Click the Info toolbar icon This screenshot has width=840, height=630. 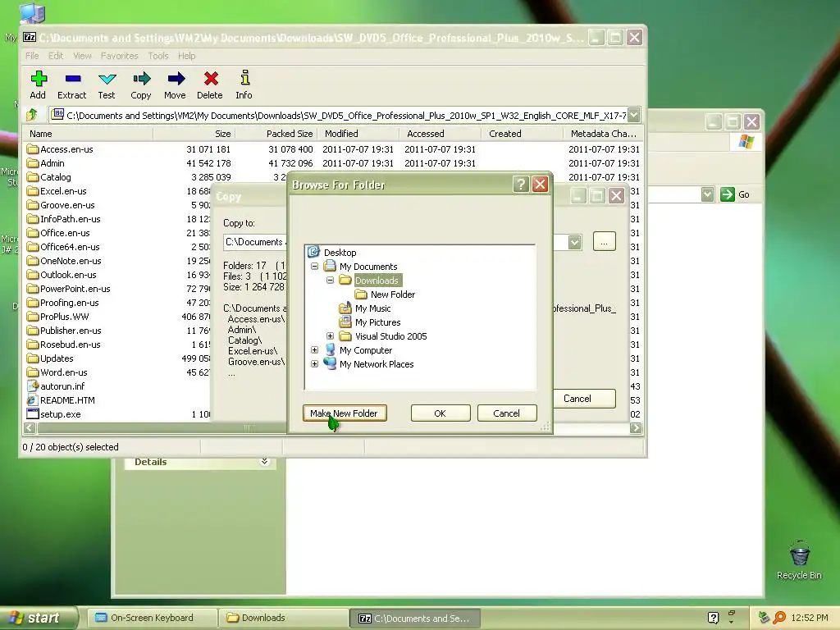(244, 78)
